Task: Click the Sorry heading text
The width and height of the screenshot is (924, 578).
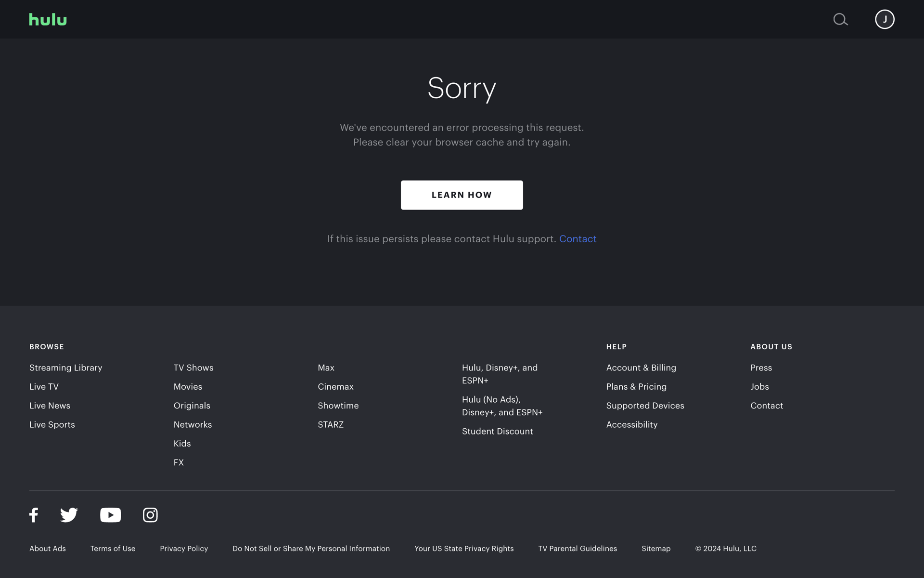Action: click(462, 89)
